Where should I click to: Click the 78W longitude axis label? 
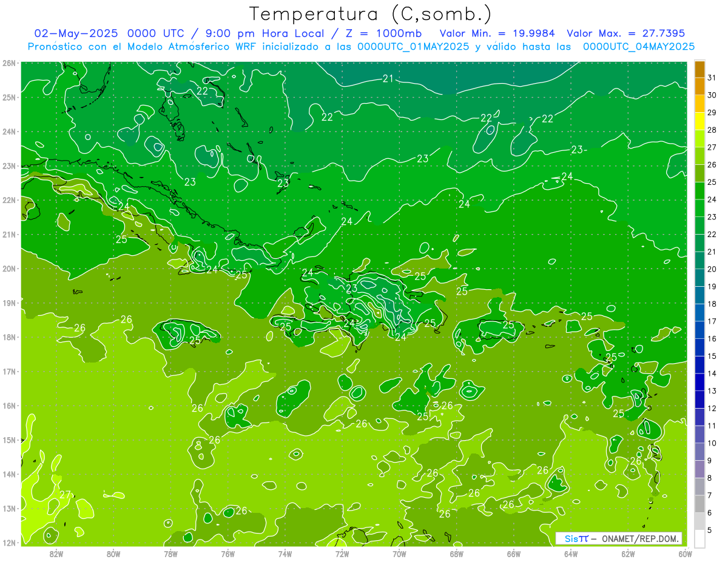170,553
